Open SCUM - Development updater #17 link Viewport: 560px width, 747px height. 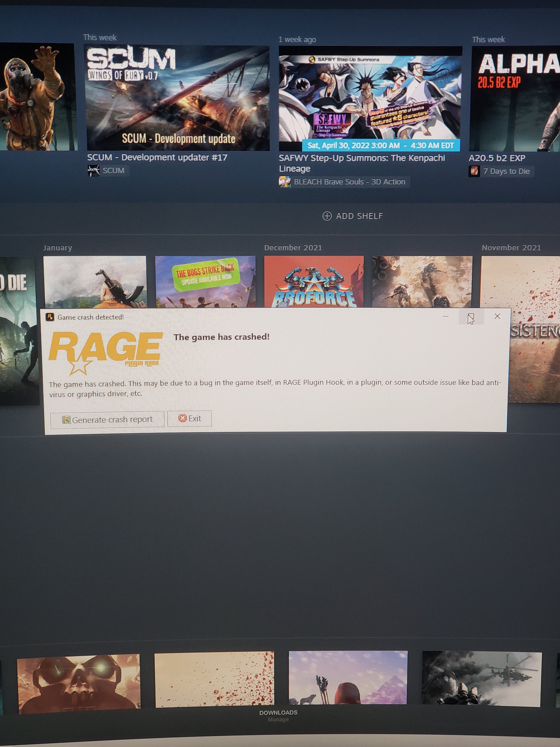point(157,157)
